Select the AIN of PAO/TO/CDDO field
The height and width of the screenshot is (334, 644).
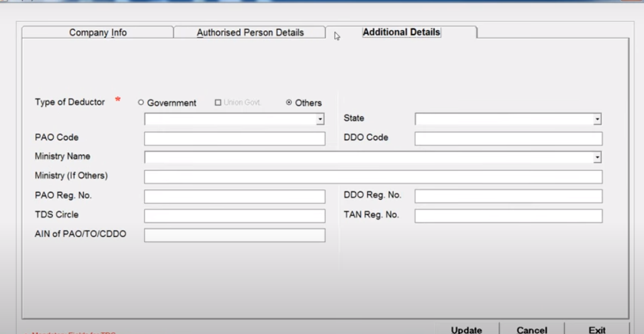pos(235,235)
